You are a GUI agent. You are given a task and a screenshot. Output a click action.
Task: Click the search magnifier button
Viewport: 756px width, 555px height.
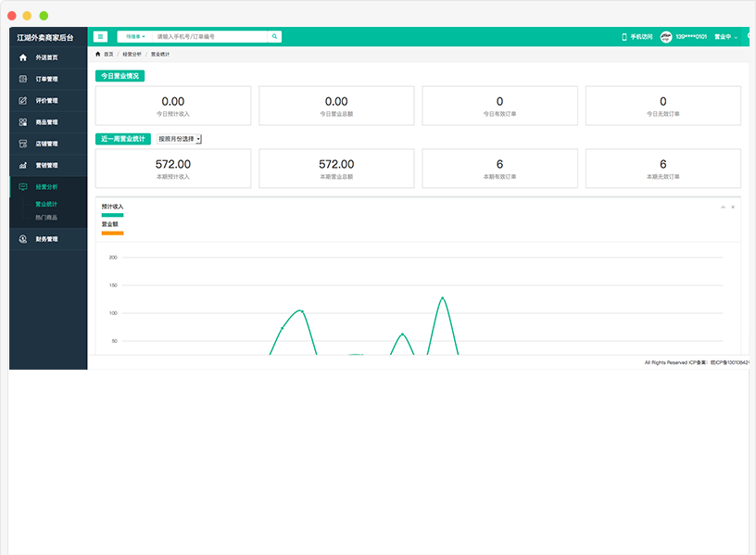pos(274,37)
